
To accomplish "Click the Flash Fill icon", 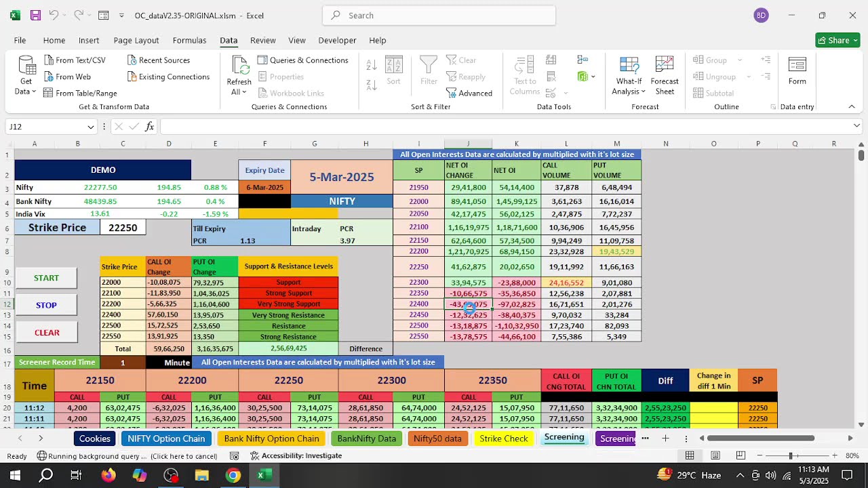I will pyautogui.click(x=551, y=60).
